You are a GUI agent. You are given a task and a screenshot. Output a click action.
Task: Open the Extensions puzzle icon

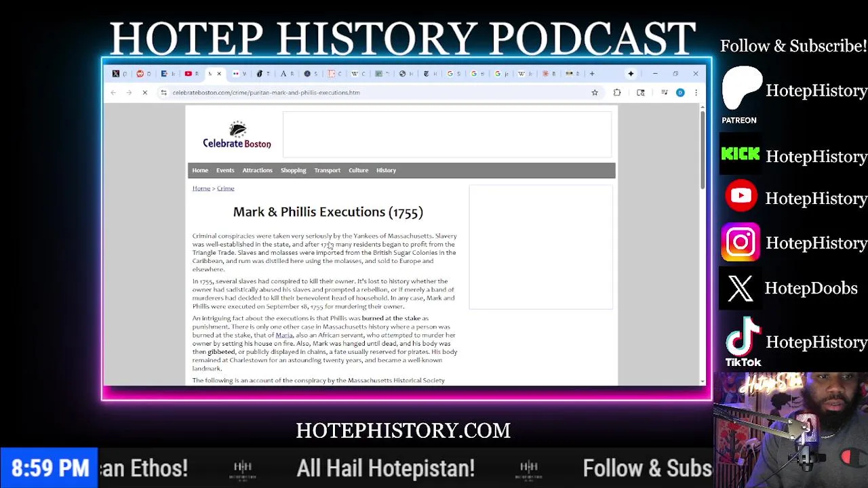tap(616, 93)
